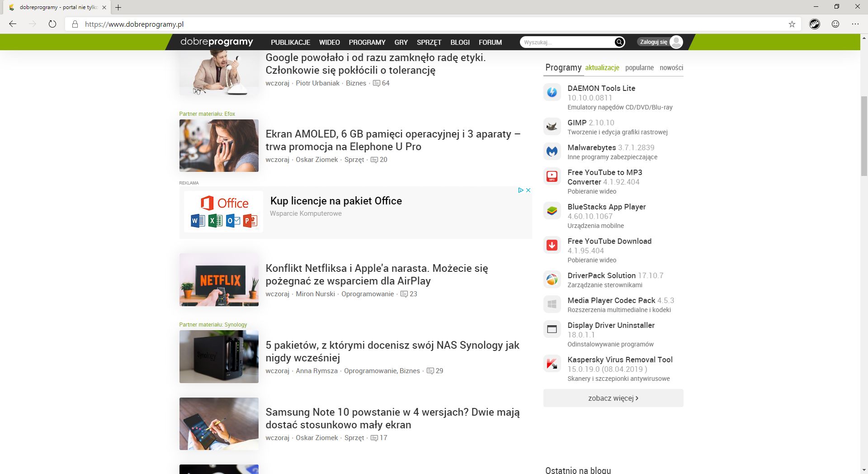Open Netflix and Apple AirPlay article
868x474 pixels.
point(377,275)
